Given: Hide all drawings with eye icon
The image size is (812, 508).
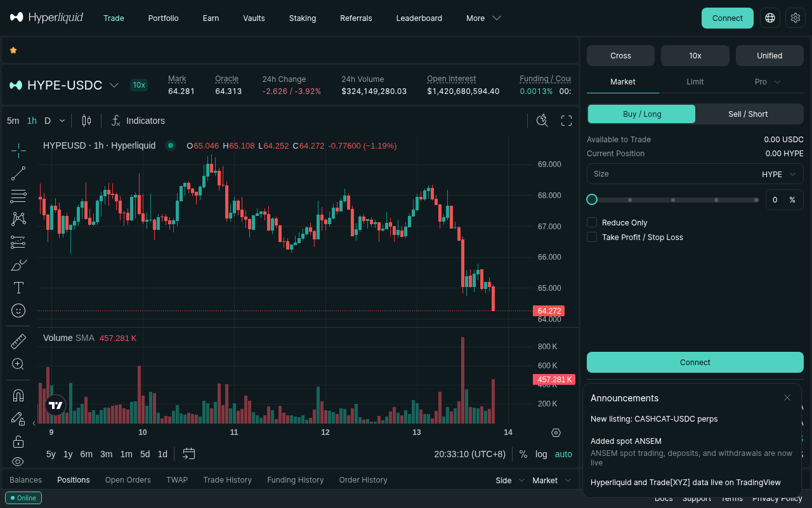Looking at the screenshot, I should click(x=18, y=462).
